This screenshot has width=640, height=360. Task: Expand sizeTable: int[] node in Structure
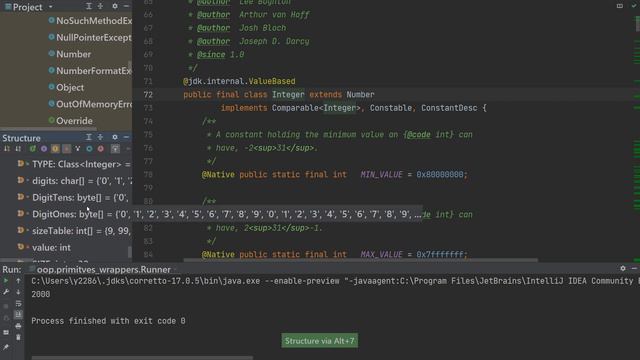pos(27,231)
